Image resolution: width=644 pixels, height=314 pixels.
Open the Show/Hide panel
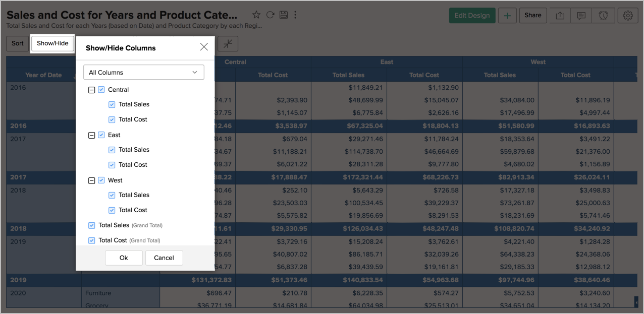click(52, 43)
